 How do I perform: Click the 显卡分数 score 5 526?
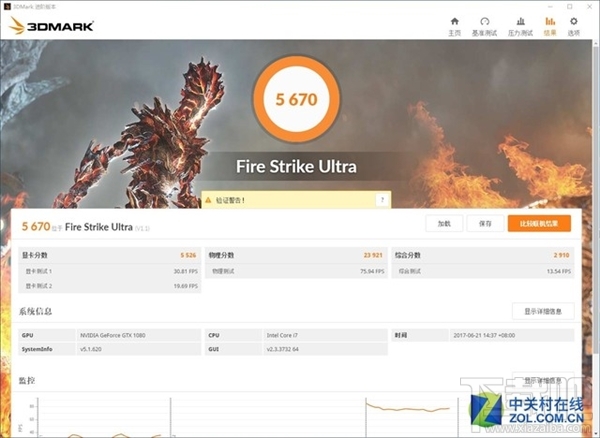[188, 255]
